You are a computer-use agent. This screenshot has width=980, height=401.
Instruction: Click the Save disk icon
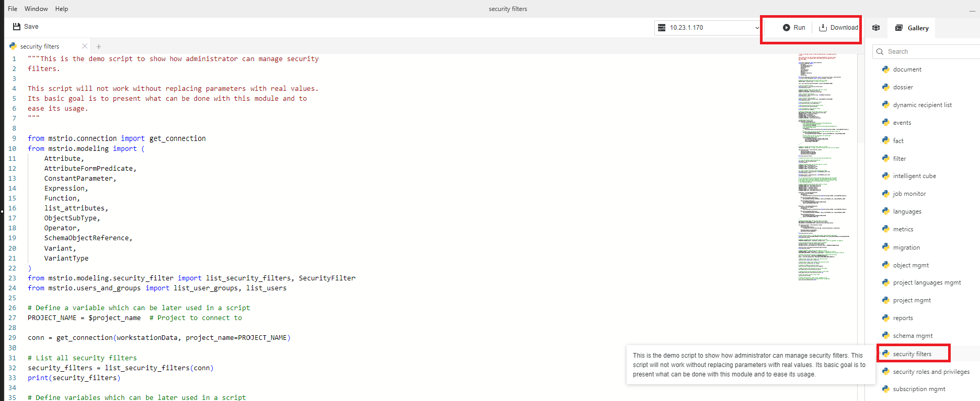[17, 27]
